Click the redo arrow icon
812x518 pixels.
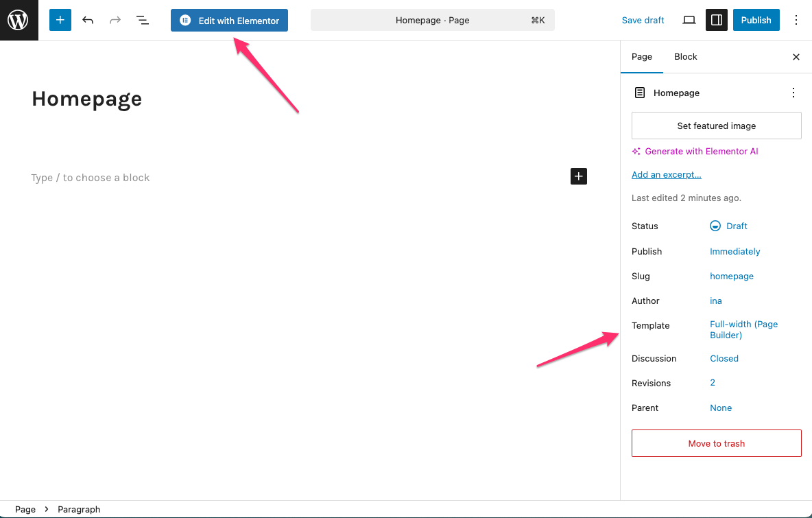(115, 21)
